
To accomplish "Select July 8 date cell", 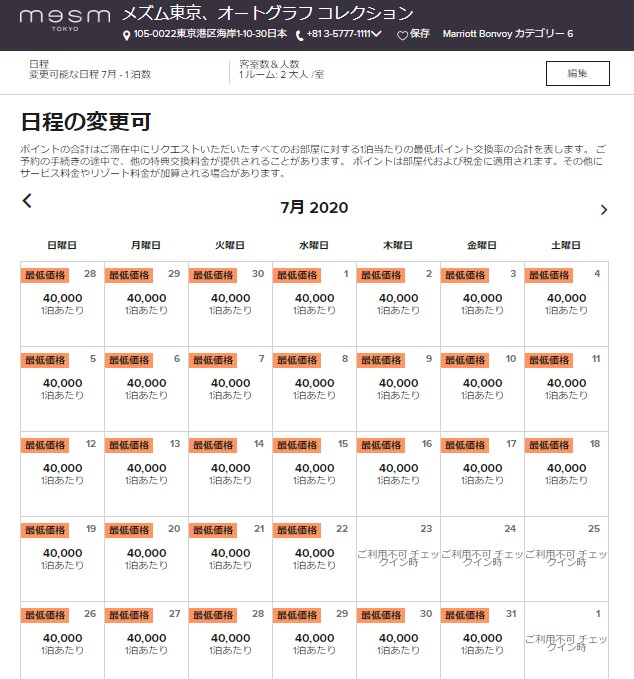I will pos(314,389).
